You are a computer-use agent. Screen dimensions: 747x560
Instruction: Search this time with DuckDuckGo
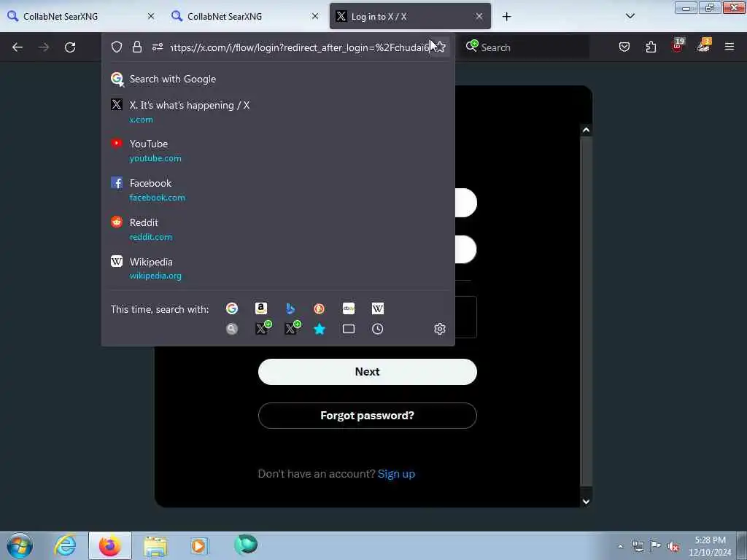click(x=320, y=308)
